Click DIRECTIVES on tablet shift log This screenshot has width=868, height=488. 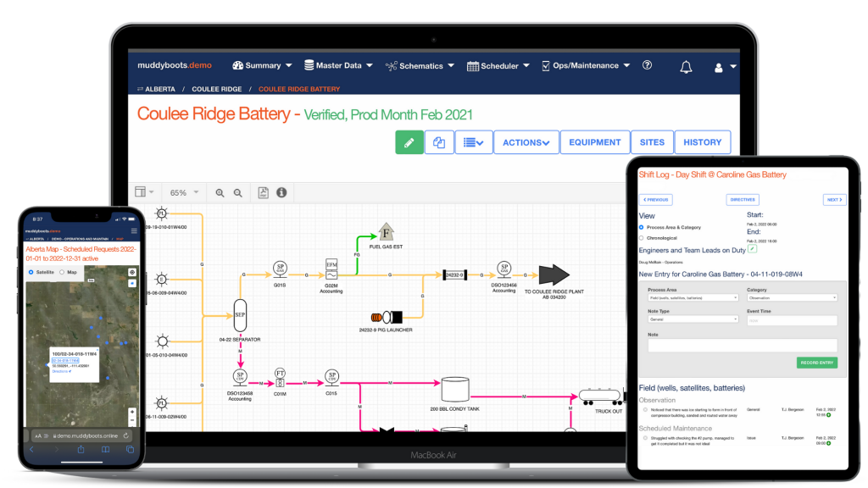743,200
